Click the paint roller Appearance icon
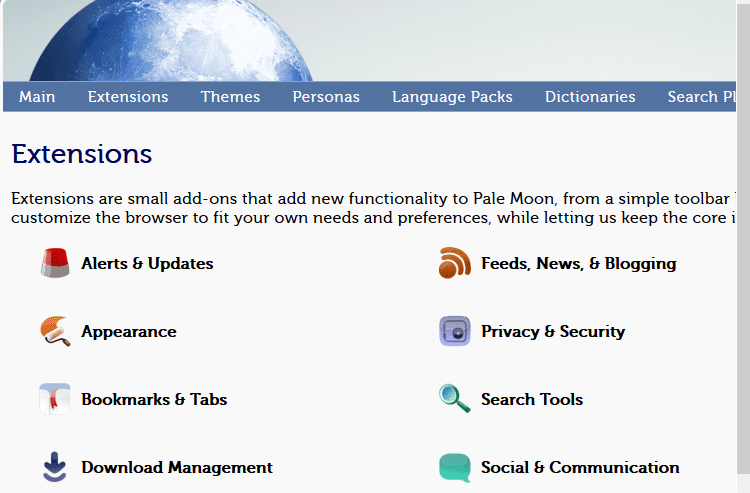The width and height of the screenshot is (750, 493). point(55,331)
